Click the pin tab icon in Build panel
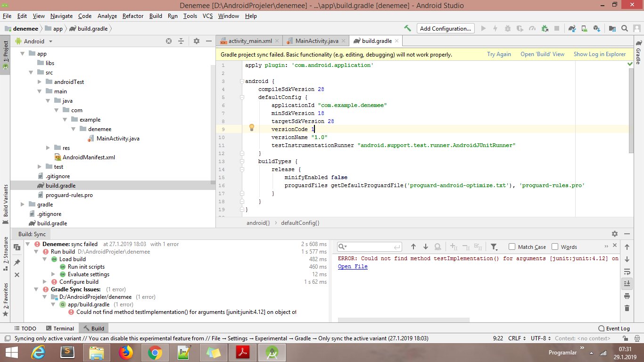Image resolution: width=644 pixels, height=362 pixels. (17, 262)
